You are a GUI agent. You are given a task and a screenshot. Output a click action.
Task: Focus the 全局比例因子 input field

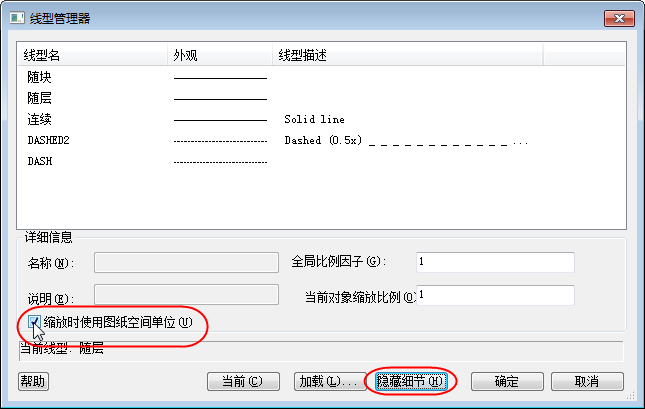[495, 262]
